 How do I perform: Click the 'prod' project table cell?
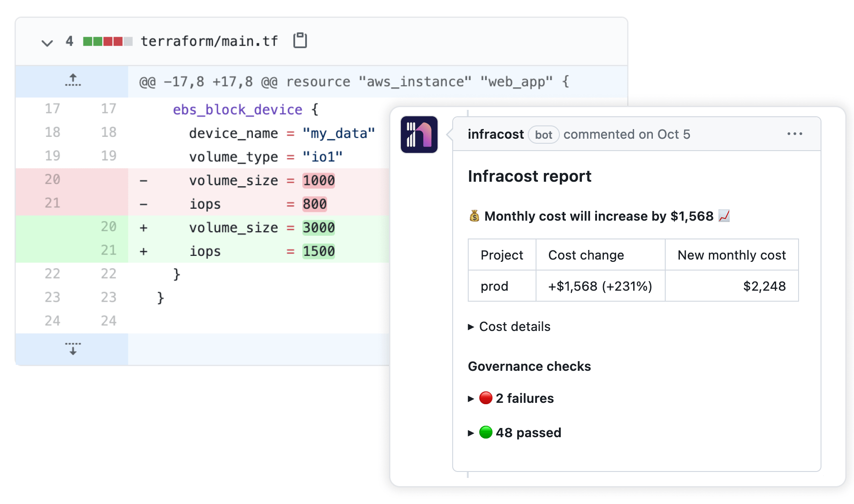pyautogui.click(x=502, y=286)
